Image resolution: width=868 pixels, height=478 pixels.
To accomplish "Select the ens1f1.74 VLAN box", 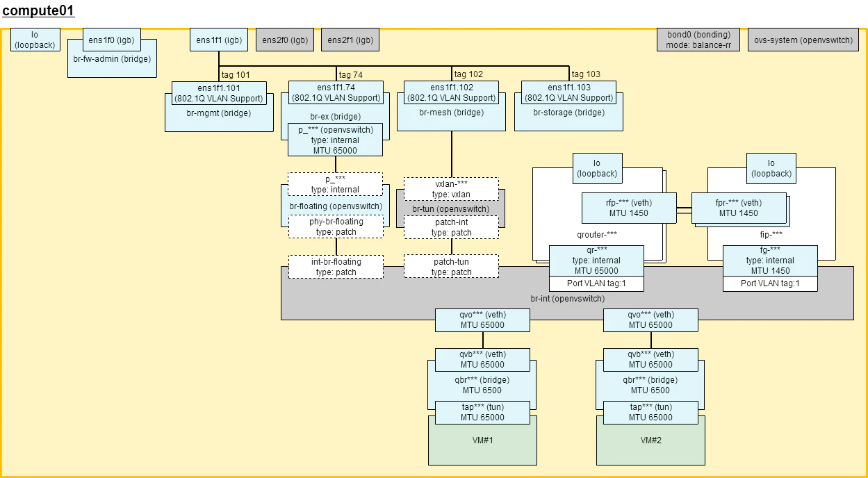I will click(x=336, y=92).
